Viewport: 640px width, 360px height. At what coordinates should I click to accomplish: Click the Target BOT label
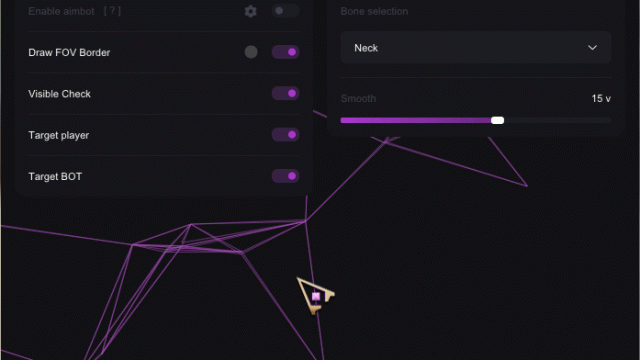[x=55, y=176]
